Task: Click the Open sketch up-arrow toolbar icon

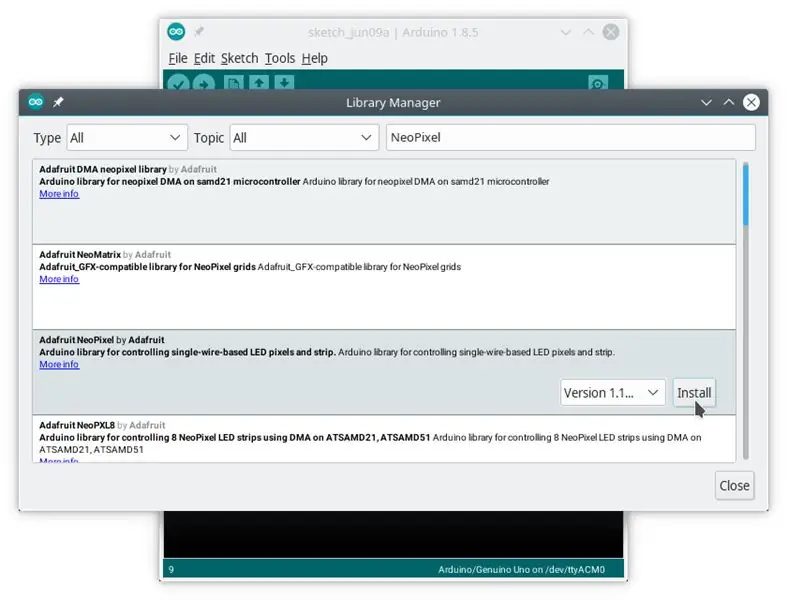Action: [x=259, y=82]
